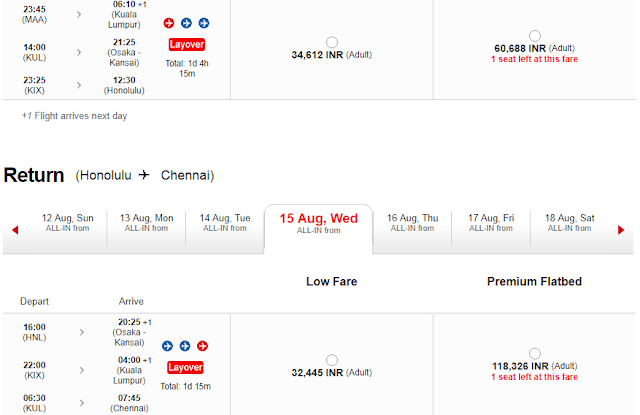Show later return dates with the red right arrow

tap(621, 230)
